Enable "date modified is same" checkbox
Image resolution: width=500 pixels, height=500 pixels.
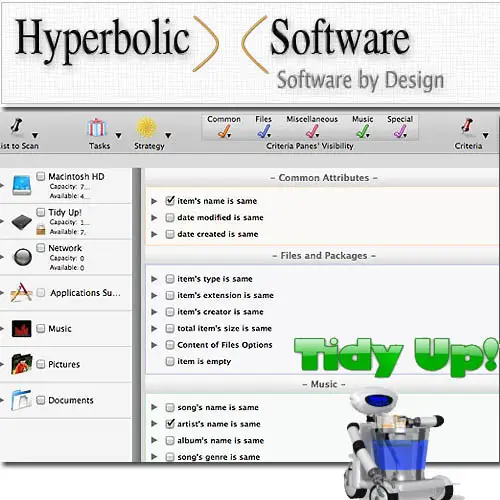(170, 218)
